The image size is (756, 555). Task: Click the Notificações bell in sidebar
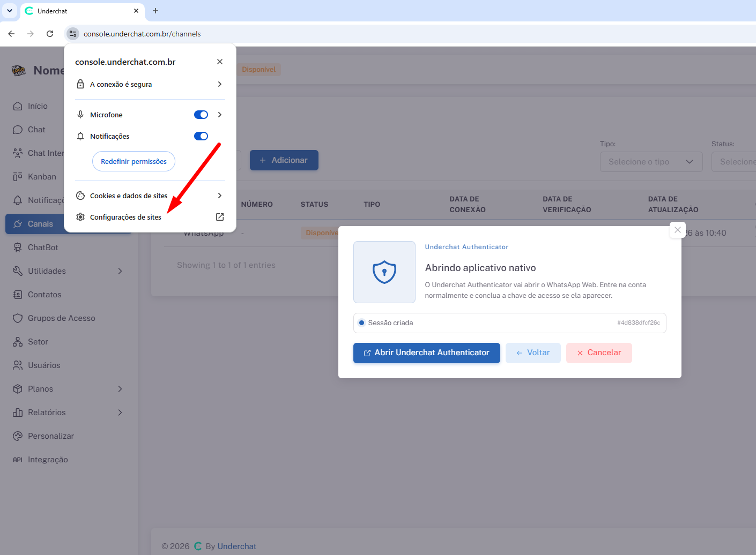click(x=18, y=200)
